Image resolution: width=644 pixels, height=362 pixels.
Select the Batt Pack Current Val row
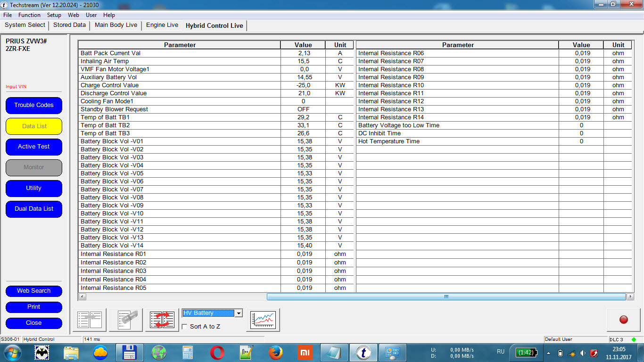click(216, 53)
